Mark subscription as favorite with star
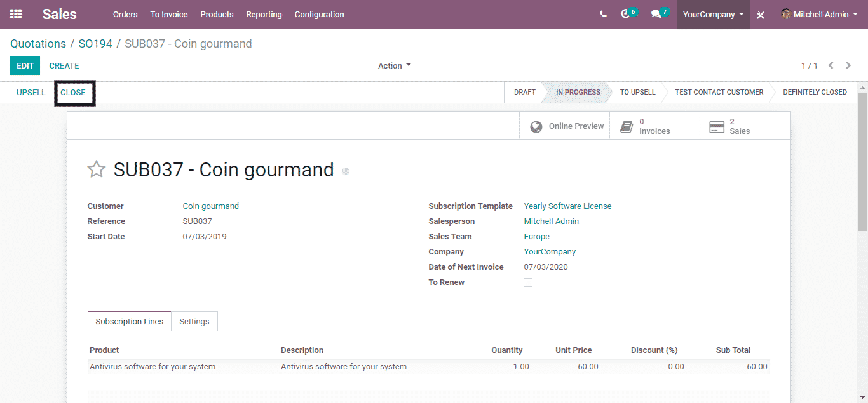This screenshot has width=868, height=403. click(x=96, y=169)
